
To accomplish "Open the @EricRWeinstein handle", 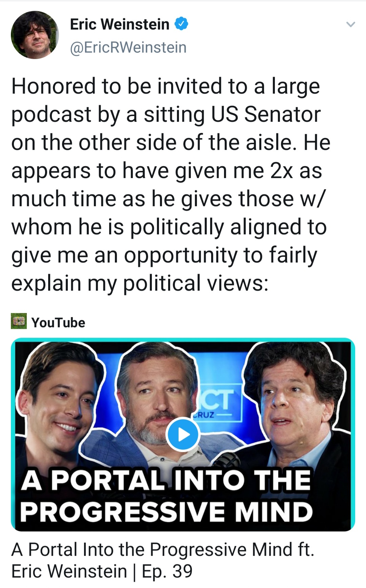I will pos(128,47).
